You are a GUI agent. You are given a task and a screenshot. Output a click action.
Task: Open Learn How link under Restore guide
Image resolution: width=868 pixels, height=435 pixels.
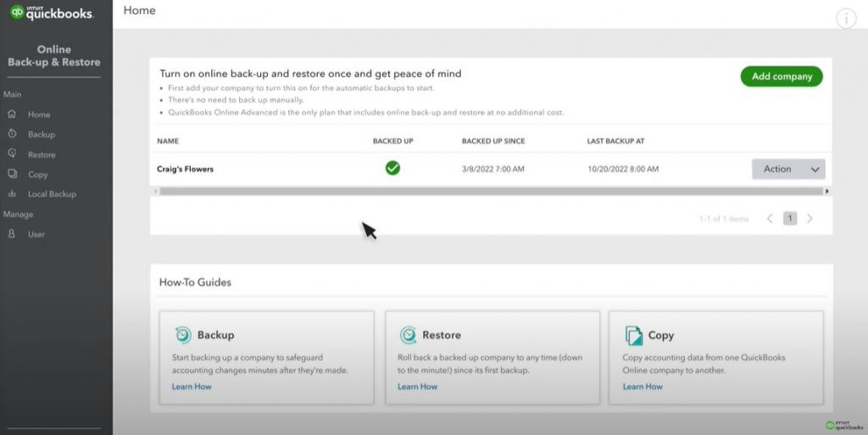pos(417,387)
